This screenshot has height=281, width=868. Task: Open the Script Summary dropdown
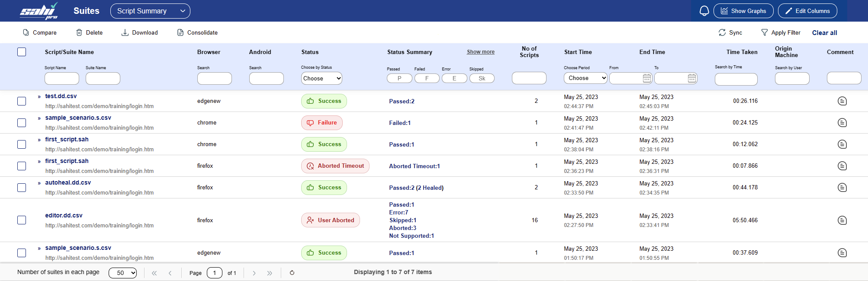coord(150,11)
